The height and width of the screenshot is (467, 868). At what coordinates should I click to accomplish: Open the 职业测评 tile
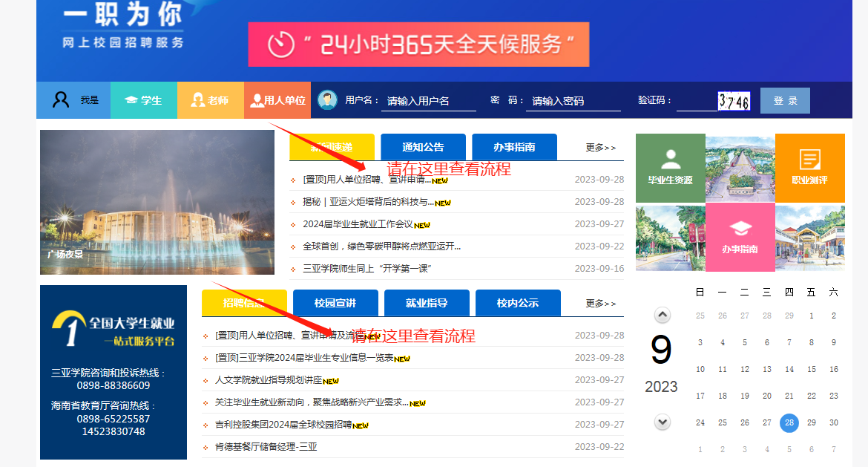tap(809, 168)
